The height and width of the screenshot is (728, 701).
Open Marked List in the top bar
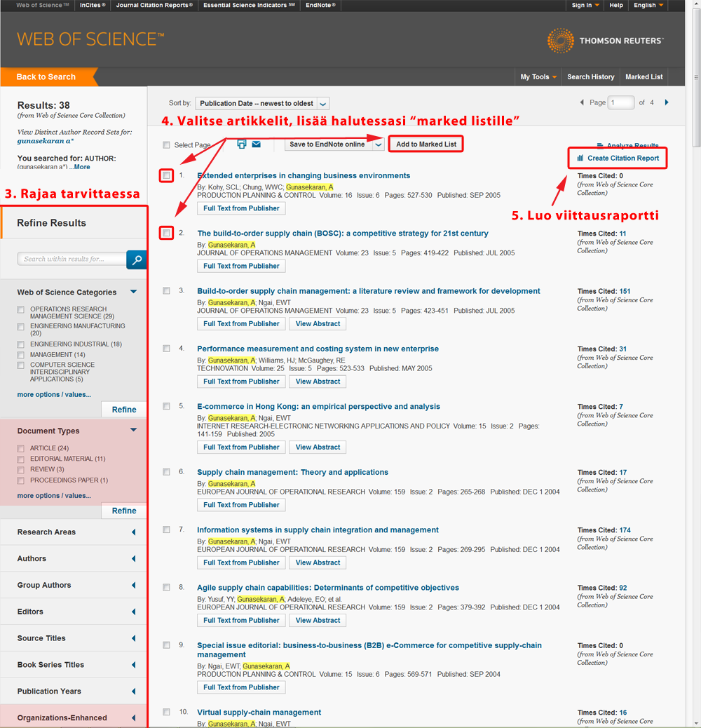[644, 76]
